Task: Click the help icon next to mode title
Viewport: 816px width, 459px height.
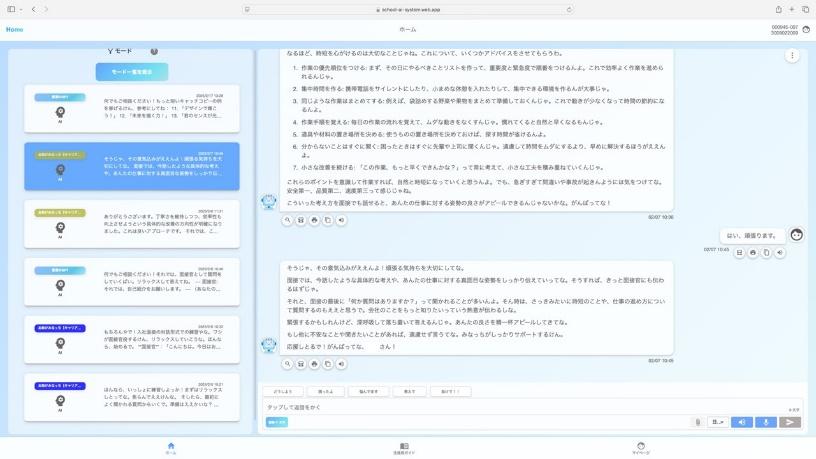Action: pyautogui.click(x=154, y=51)
